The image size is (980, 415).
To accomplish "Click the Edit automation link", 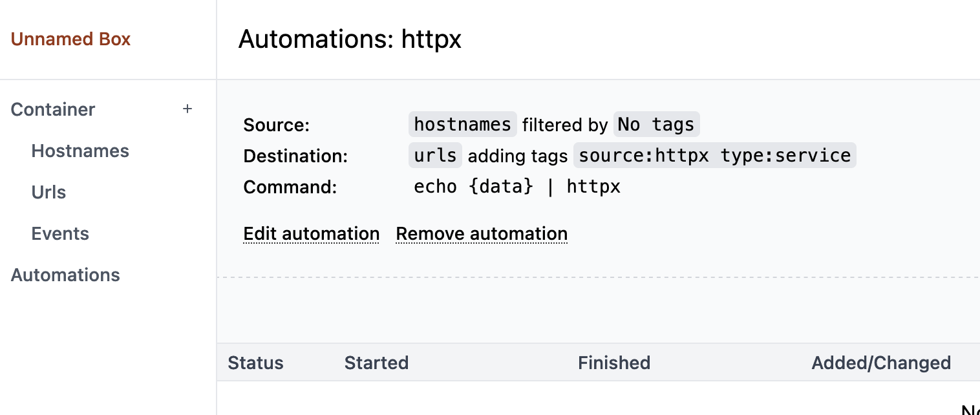I will [311, 233].
